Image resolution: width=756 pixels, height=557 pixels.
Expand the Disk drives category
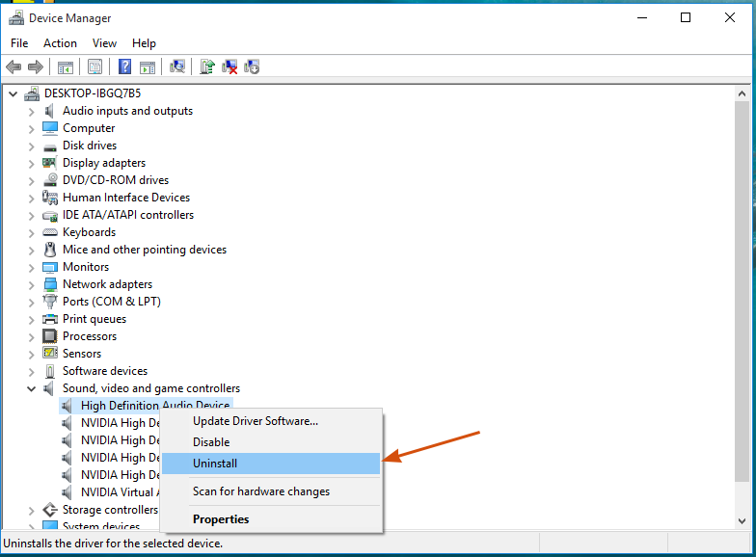(31, 146)
